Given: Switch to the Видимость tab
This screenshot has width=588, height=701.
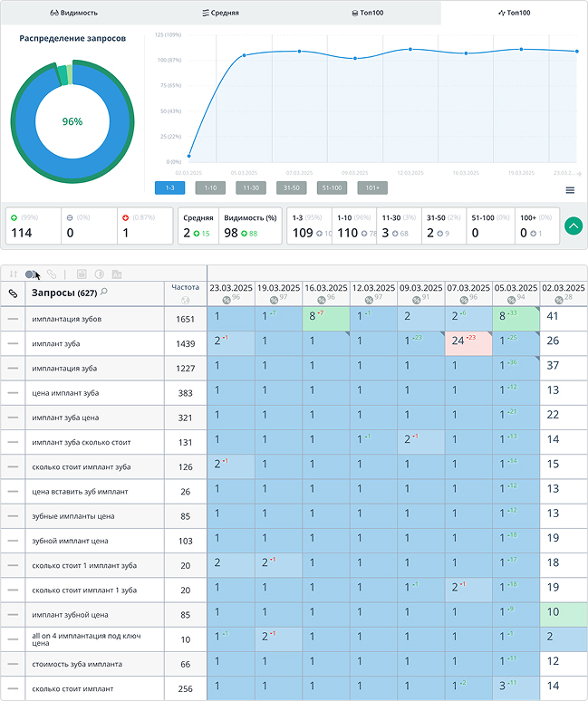Looking at the screenshot, I should pos(73,13).
